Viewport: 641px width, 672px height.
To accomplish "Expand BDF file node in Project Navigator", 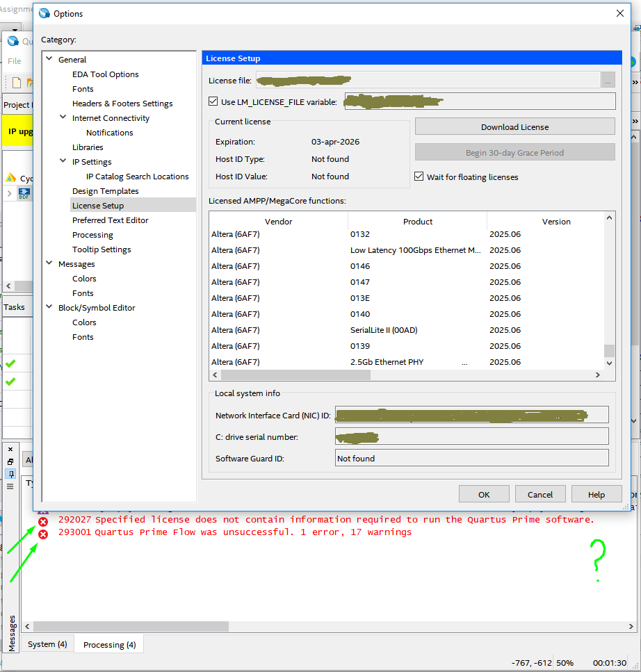I will pos(10,194).
